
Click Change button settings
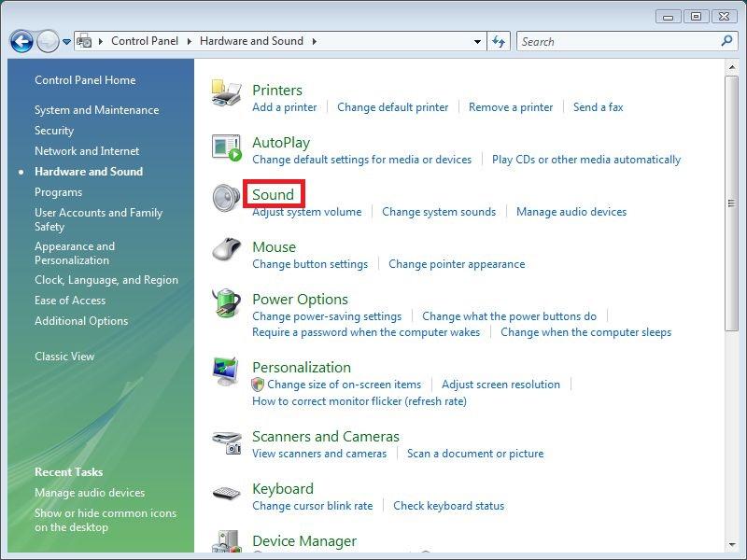[x=310, y=264]
